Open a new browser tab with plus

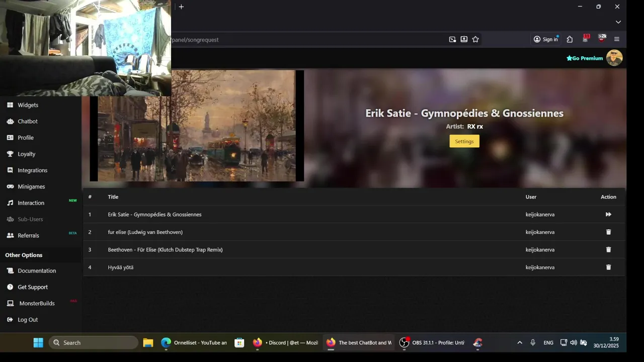(x=181, y=7)
